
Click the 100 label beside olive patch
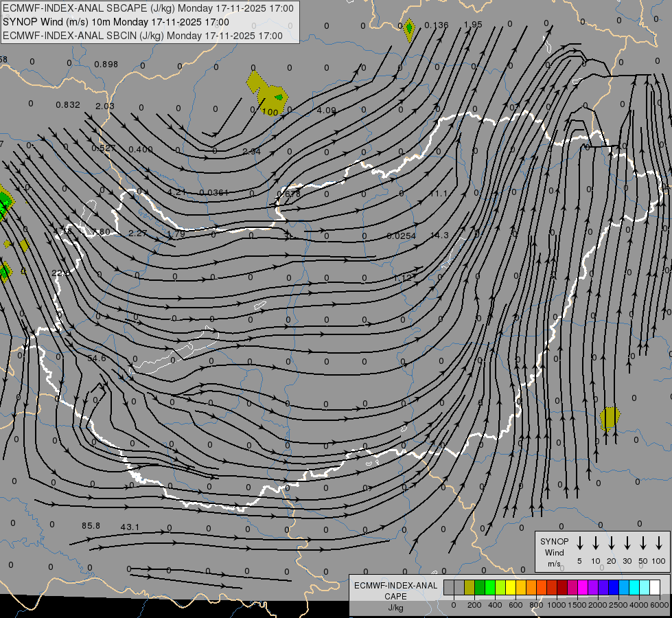point(270,112)
